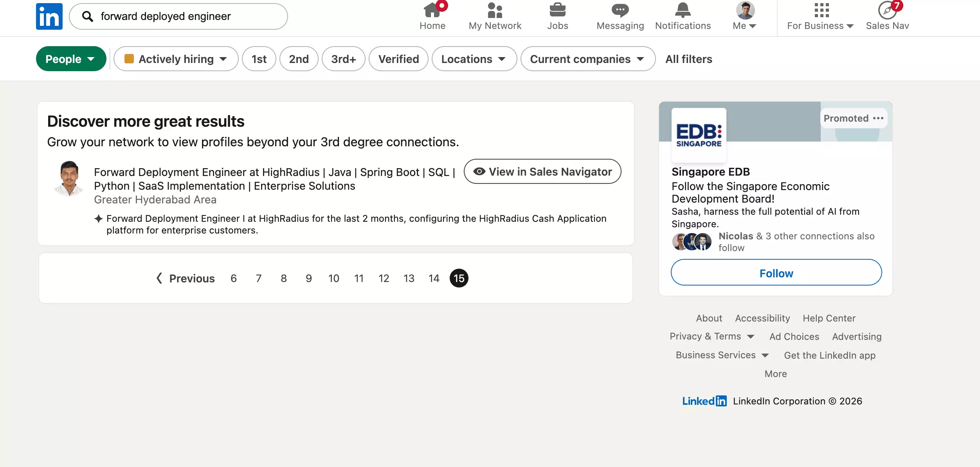Click the LinkedIn logo icon
This screenshot has width=980, height=467.
click(x=49, y=16)
